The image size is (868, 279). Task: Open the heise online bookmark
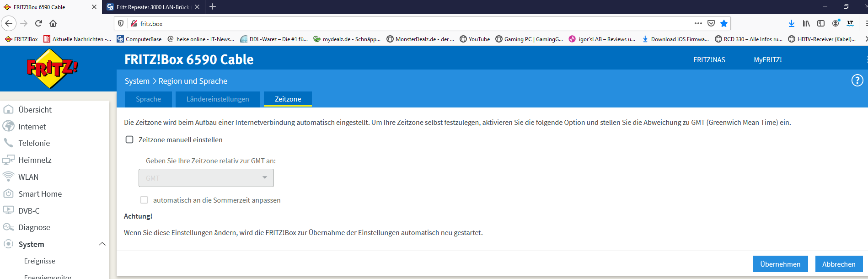click(x=201, y=39)
